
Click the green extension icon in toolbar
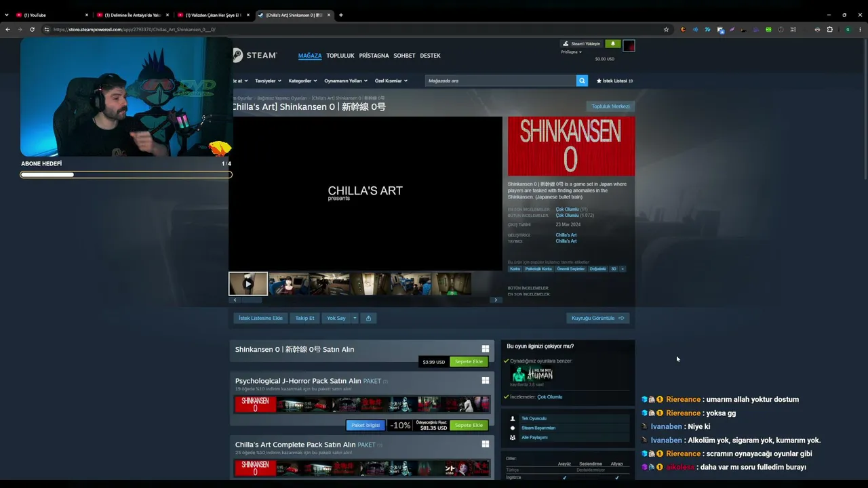pyautogui.click(x=768, y=29)
